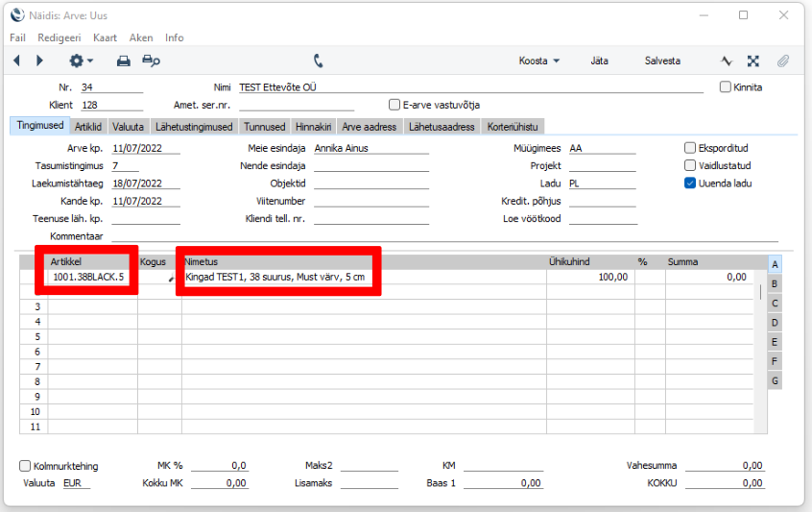Image resolution: width=812 pixels, height=512 pixels.
Task: Click the unit price cell 100,00
Action: click(590, 277)
